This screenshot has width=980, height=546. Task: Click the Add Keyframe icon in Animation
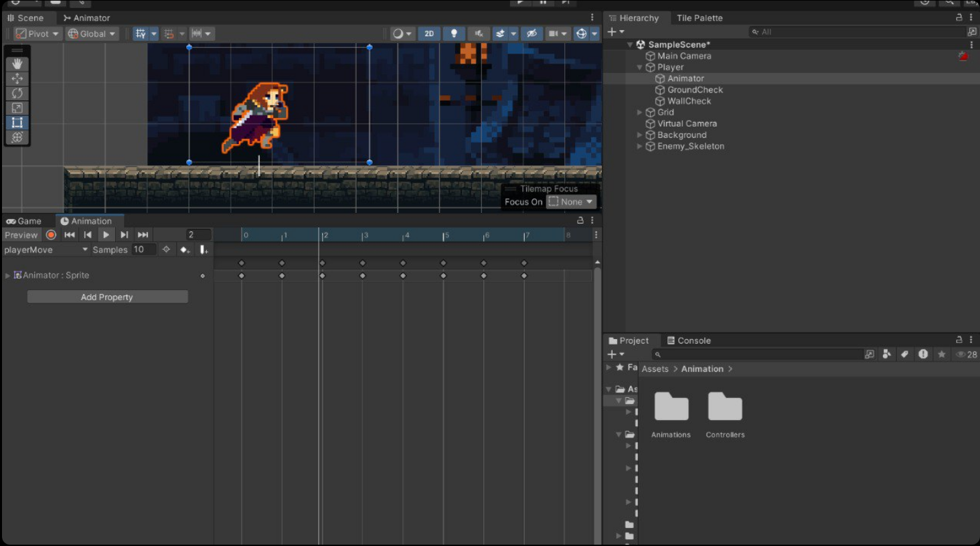tap(185, 250)
